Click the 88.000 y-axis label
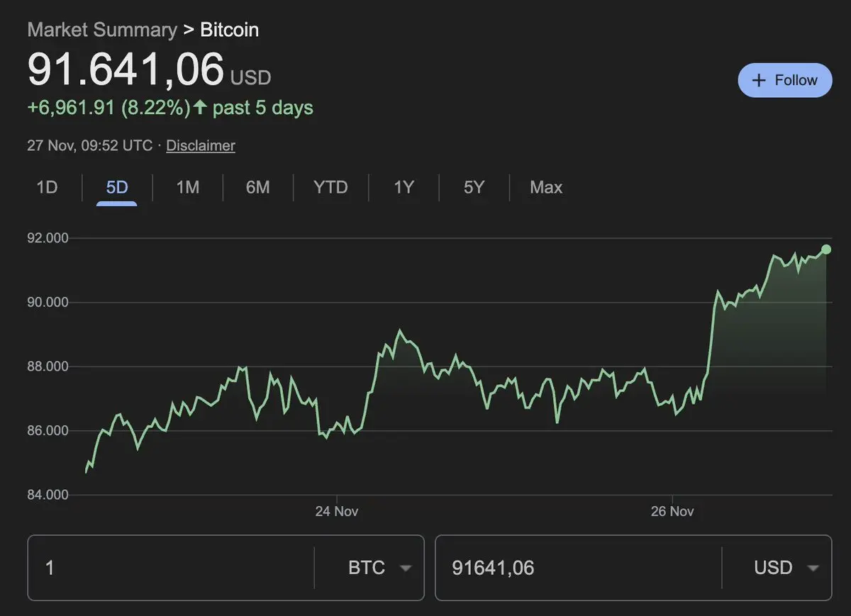Image resolution: width=851 pixels, height=616 pixels. (48, 366)
